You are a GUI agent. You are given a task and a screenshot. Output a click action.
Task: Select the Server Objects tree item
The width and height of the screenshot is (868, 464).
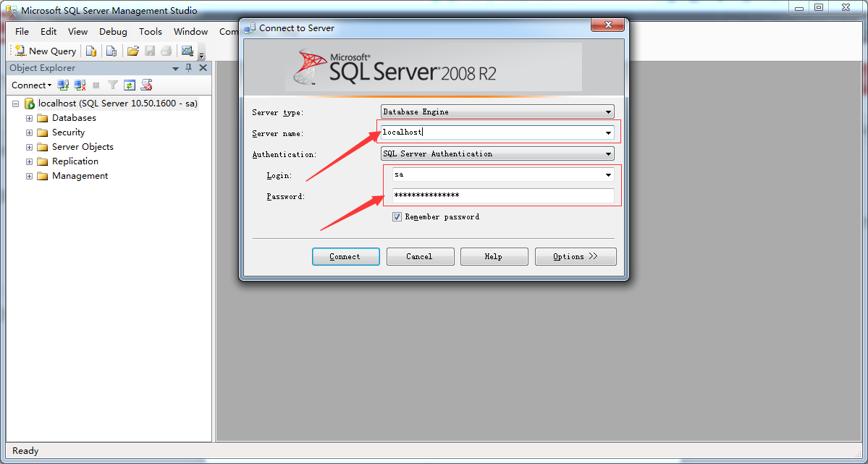click(x=83, y=147)
